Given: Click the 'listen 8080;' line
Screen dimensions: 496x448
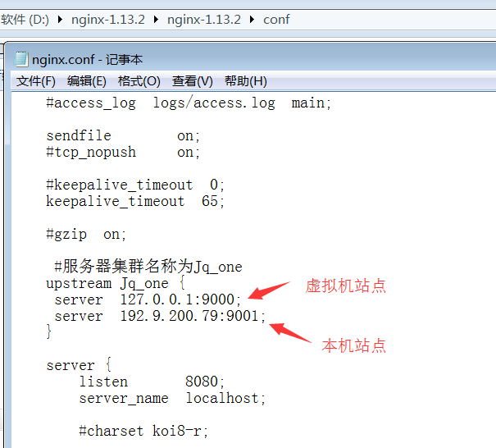Looking at the screenshot, I should 152,382.
